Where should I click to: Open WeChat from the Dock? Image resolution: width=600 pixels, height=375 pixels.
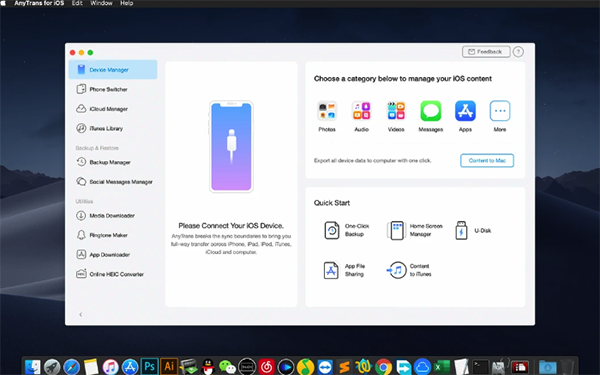pos(227,367)
